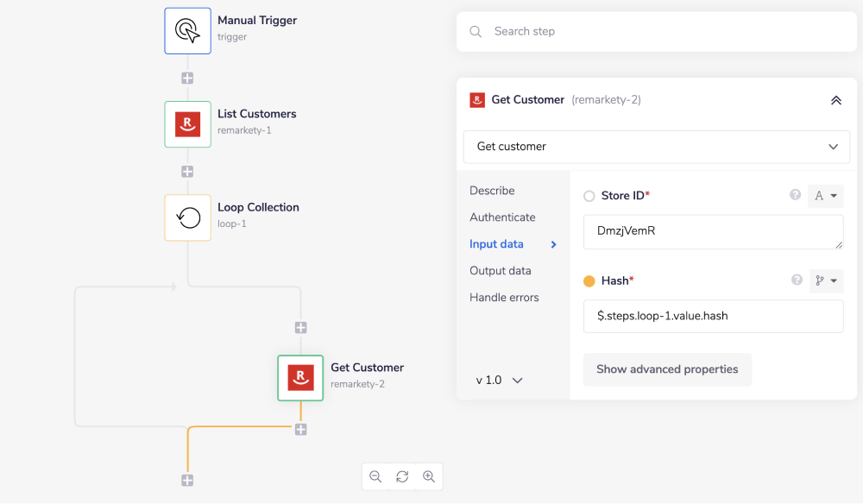The height and width of the screenshot is (504, 863).
Task: Click the Get Customer node in the workflow
Action: coord(300,378)
